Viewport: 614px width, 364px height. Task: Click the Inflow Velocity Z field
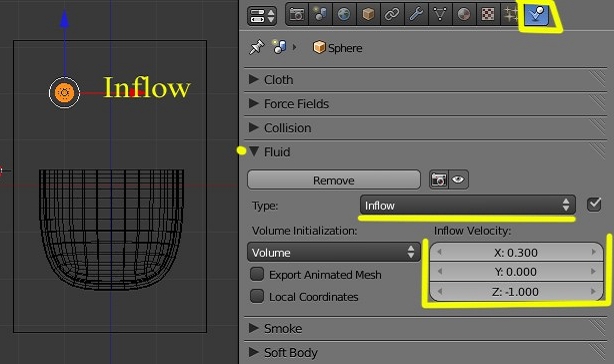[516, 292]
